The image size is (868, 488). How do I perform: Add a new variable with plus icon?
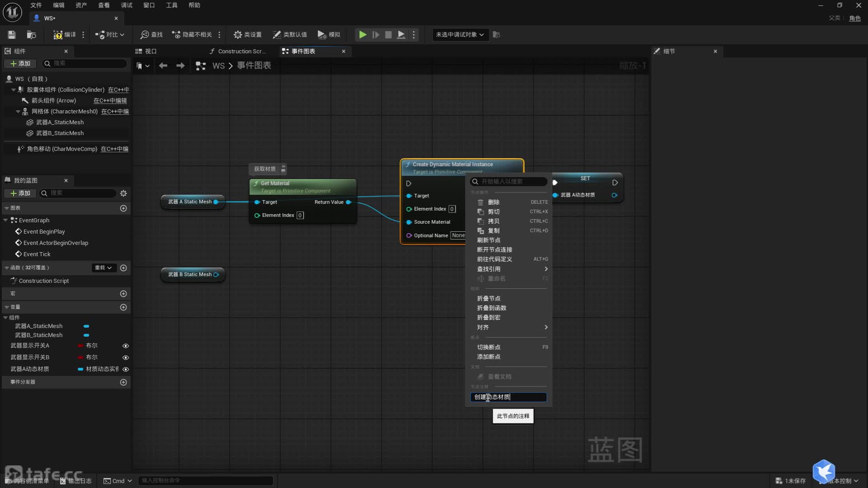123,307
